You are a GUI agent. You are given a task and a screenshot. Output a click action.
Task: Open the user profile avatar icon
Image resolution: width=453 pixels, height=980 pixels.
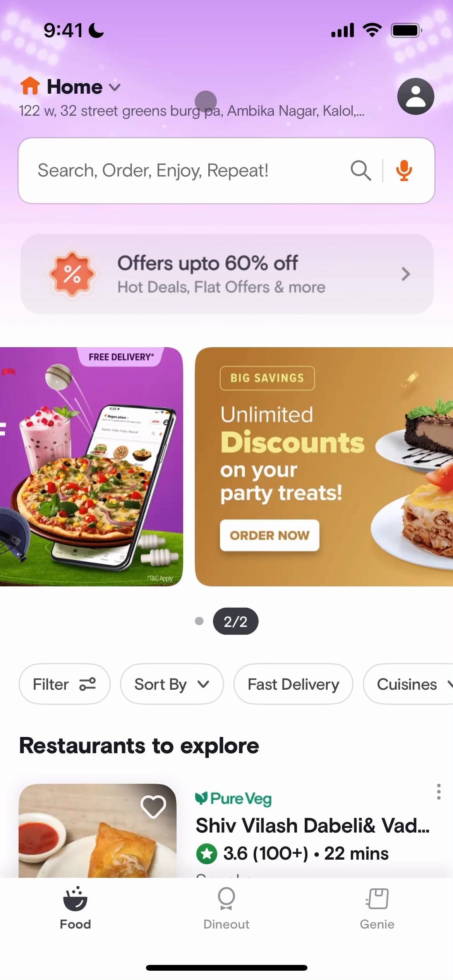point(415,96)
